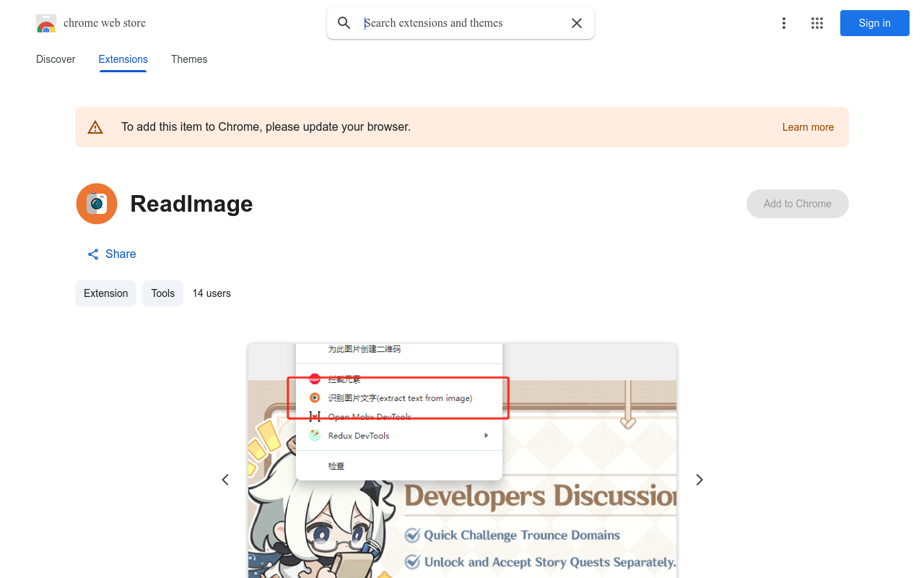
Task: Click the Chrome Web Store logo
Action: tap(46, 23)
